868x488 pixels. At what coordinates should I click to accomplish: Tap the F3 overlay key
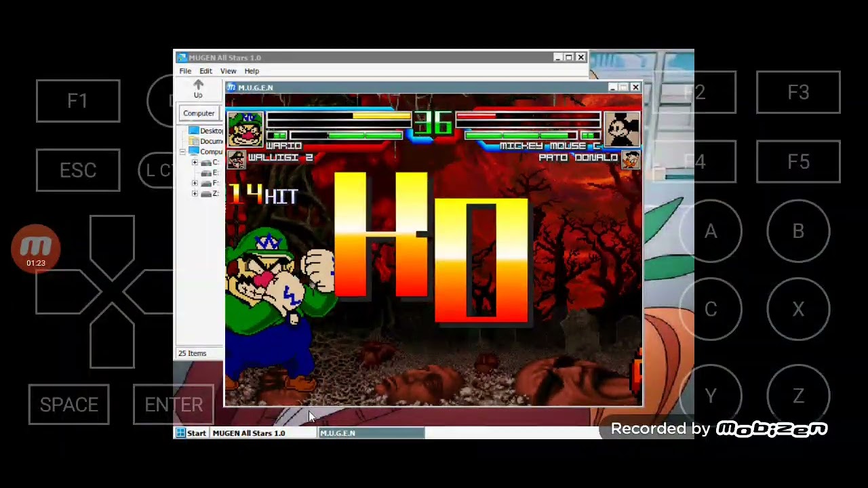tap(798, 92)
